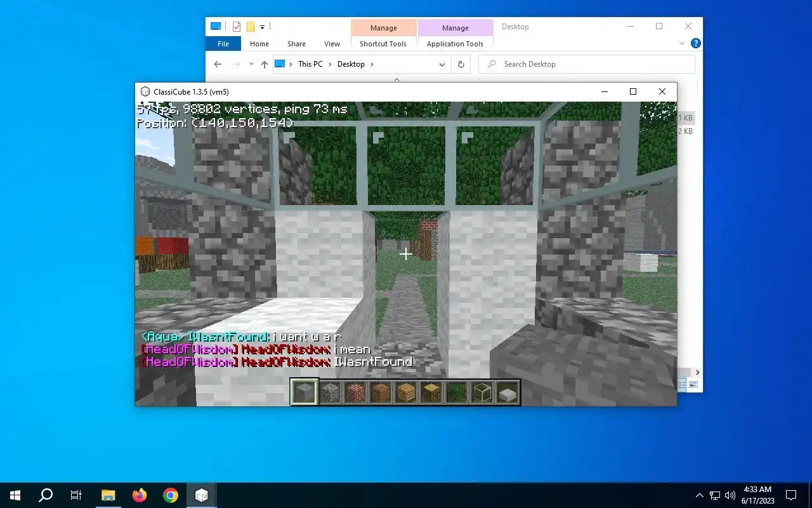Launch Google Chrome from the taskbar
Viewport: 812px width, 508px height.
(x=170, y=495)
